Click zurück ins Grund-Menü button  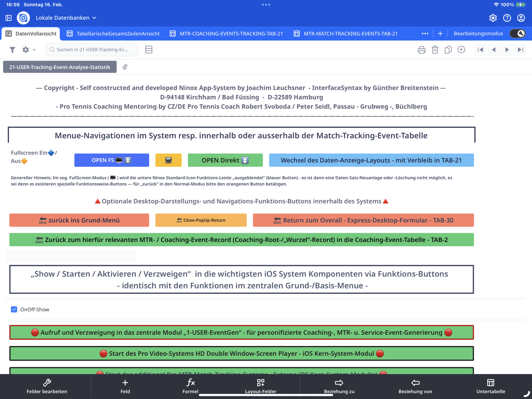tap(79, 220)
